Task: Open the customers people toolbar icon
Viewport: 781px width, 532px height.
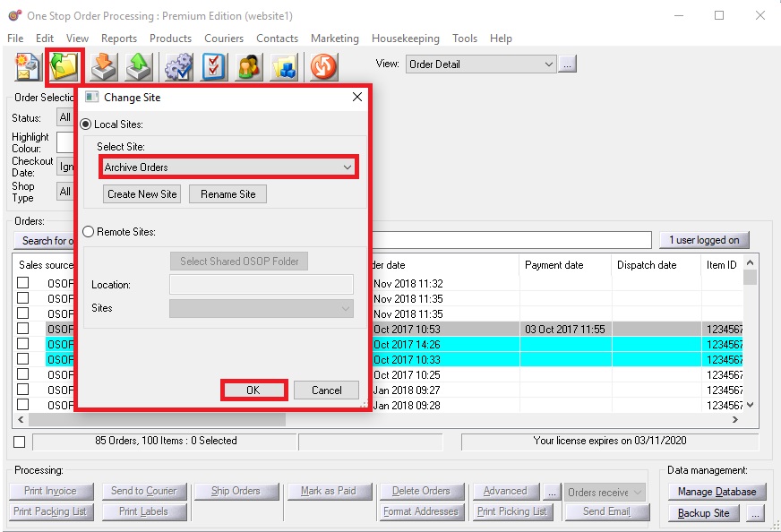Action: (x=249, y=66)
